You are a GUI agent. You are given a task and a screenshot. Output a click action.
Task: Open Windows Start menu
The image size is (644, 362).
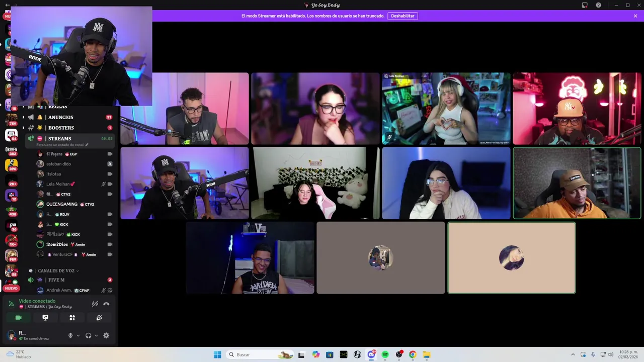tap(217, 354)
